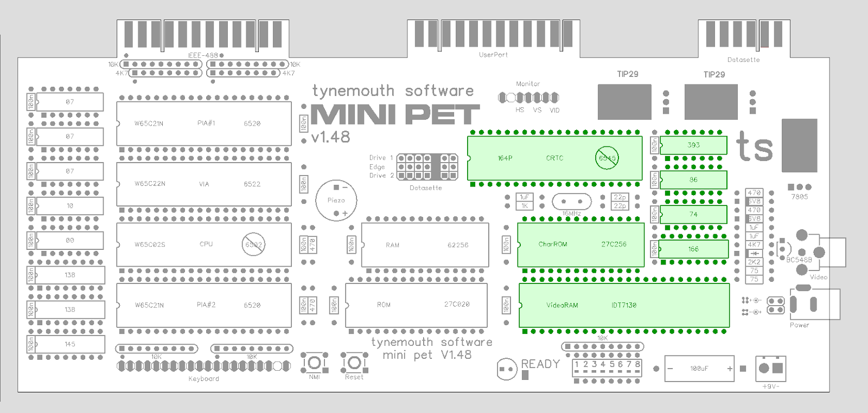
Task: Click the crossed-out 6545 circle marker
Action: coord(607,158)
